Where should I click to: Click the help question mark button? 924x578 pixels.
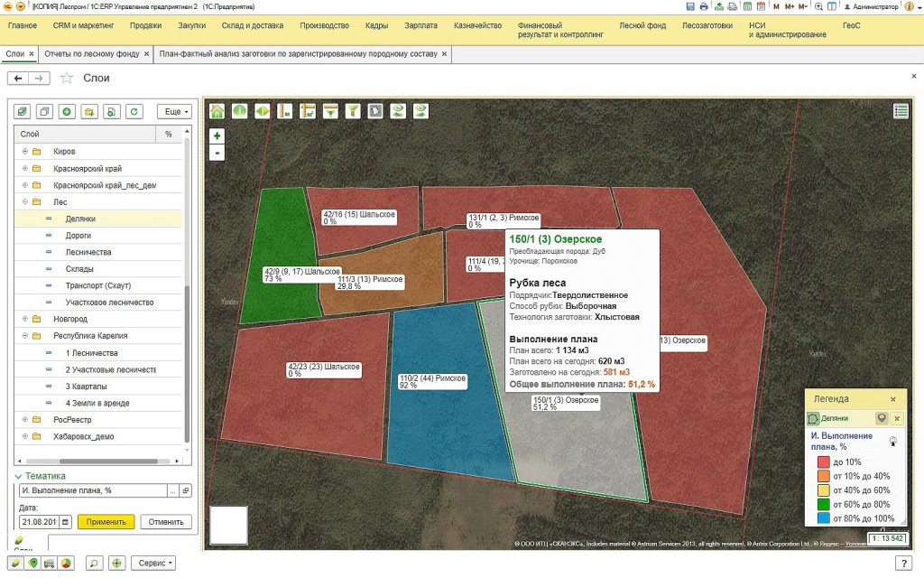(903, 564)
